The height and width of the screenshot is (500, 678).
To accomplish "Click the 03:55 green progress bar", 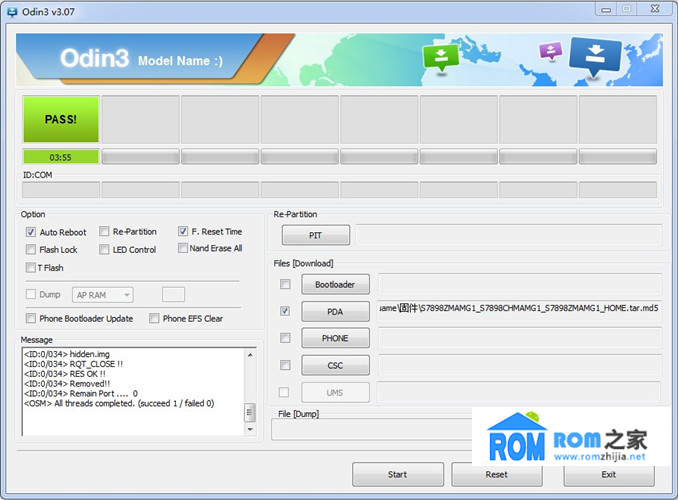I will [x=61, y=157].
